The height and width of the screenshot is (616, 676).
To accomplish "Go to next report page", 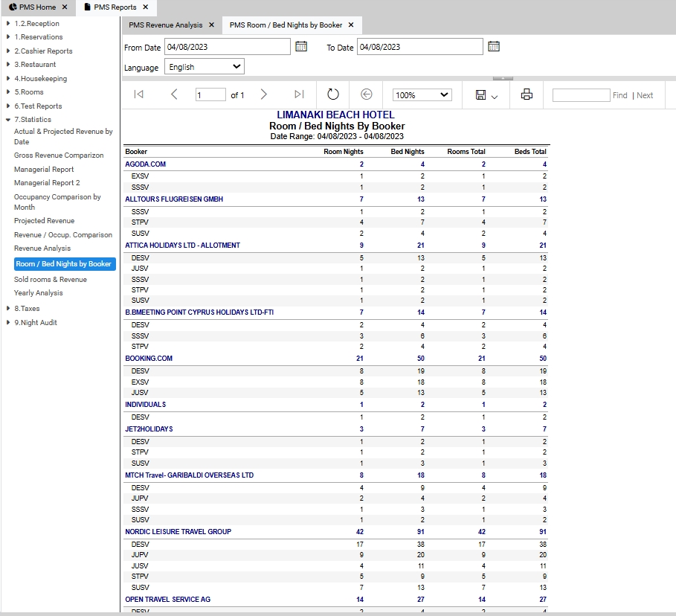I will (x=264, y=94).
